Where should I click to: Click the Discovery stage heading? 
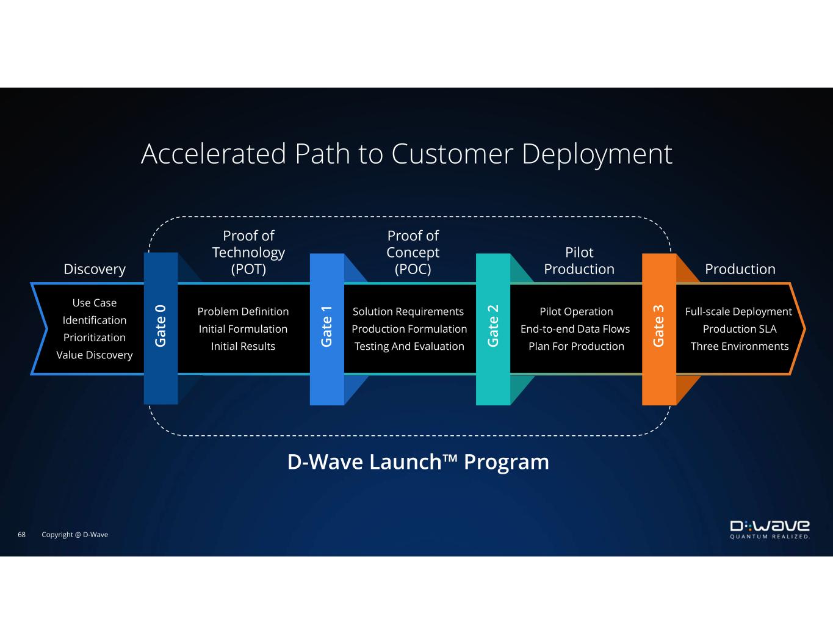pyautogui.click(x=95, y=269)
